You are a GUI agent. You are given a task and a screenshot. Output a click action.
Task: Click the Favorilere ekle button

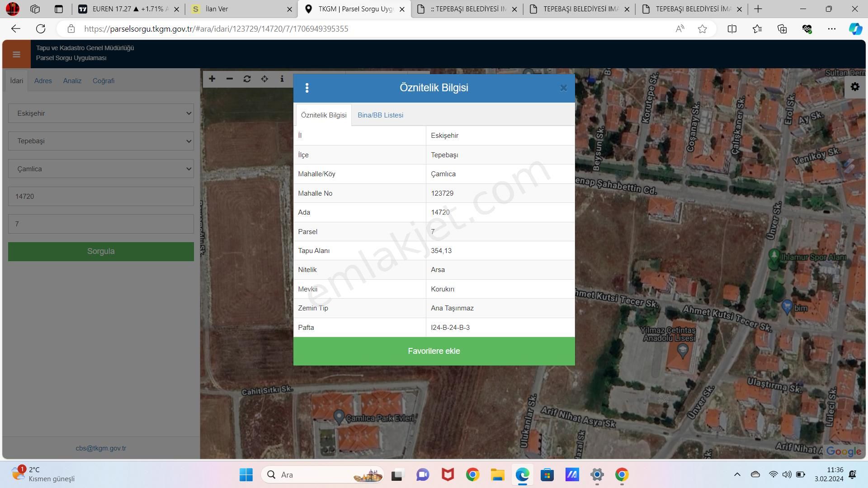point(434,351)
